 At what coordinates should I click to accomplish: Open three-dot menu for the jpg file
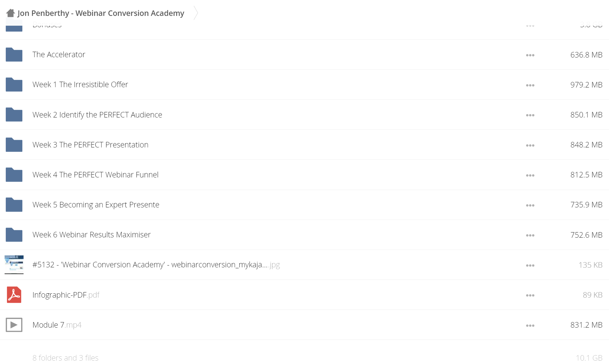click(x=530, y=266)
